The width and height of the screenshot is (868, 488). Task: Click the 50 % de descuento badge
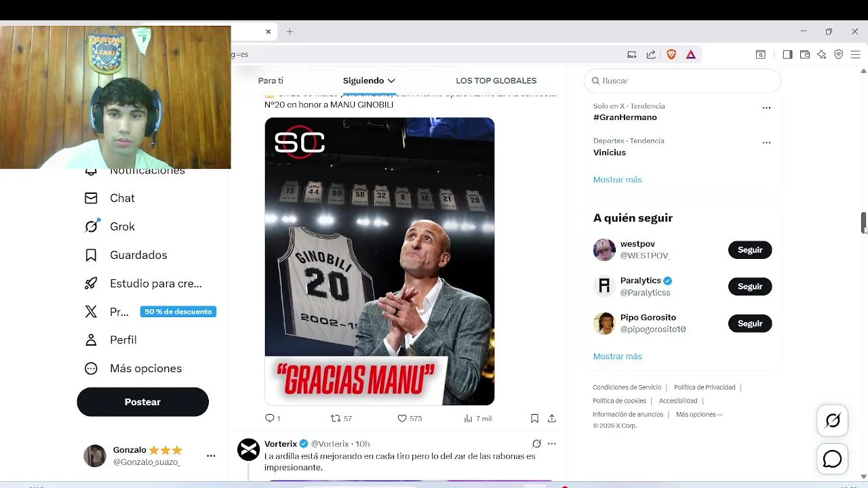pos(178,312)
